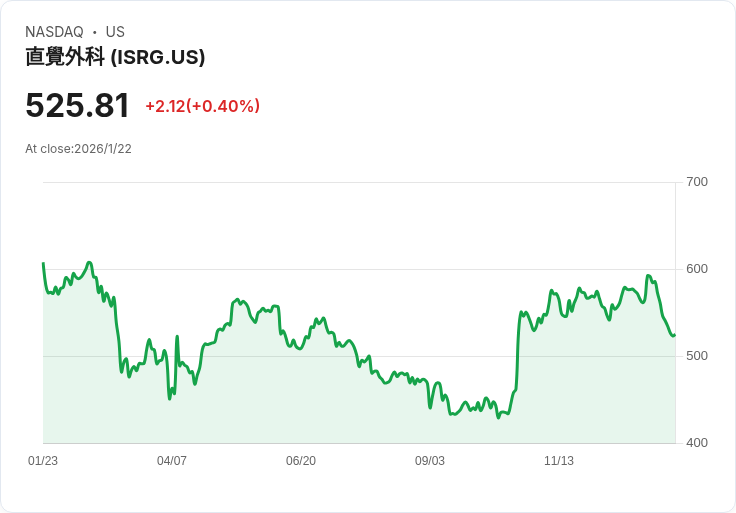
Task: Click the current price 525.81
Action: [x=77, y=105]
